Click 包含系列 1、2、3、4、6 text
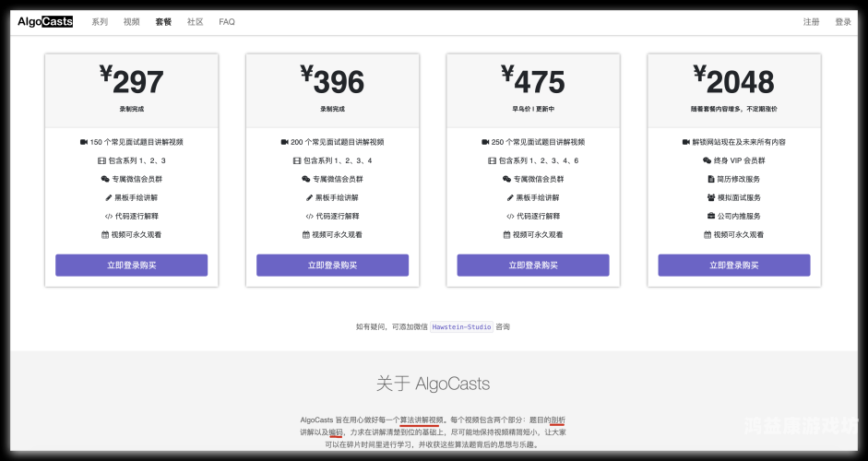 pos(539,161)
